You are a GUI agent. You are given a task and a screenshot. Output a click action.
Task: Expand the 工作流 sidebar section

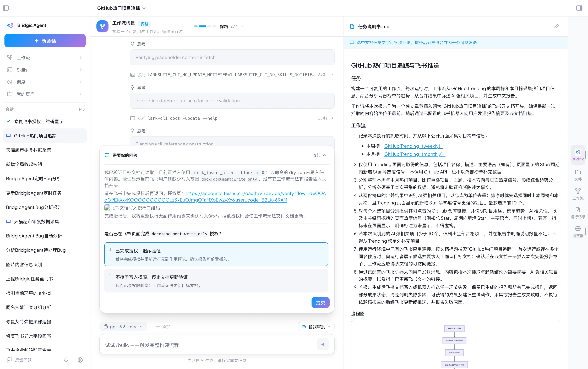coord(80,58)
